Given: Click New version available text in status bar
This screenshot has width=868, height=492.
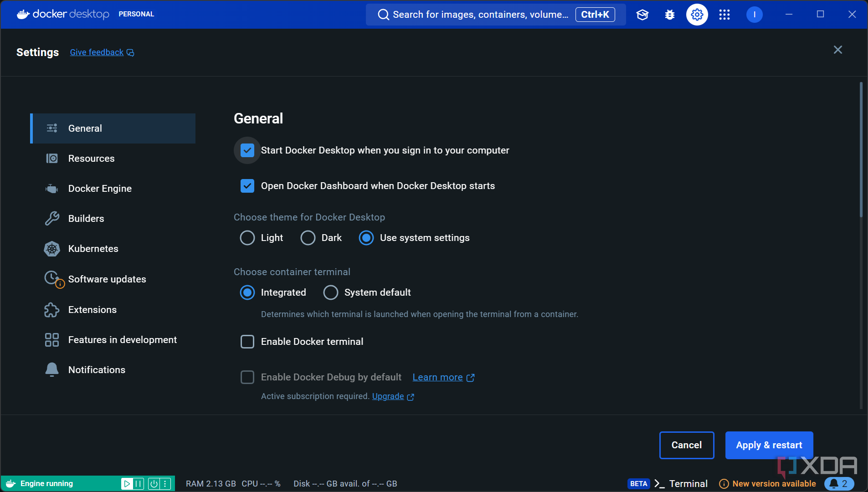Looking at the screenshot, I should (x=774, y=484).
